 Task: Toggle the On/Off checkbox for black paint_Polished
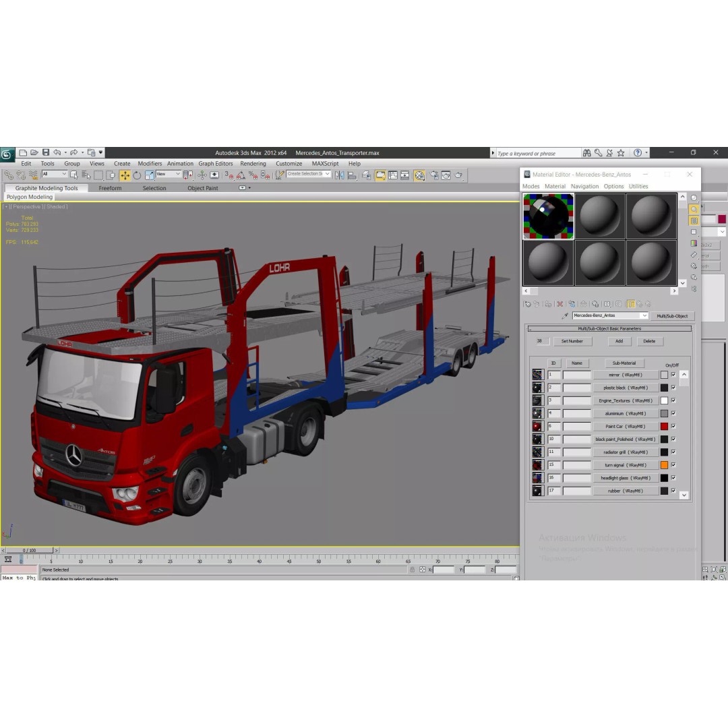coord(673,439)
